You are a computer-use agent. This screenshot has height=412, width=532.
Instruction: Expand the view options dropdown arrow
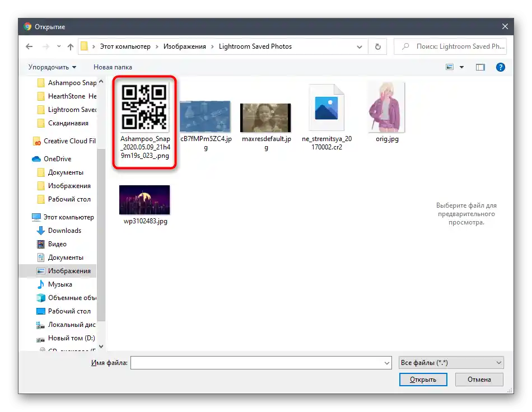pos(462,67)
